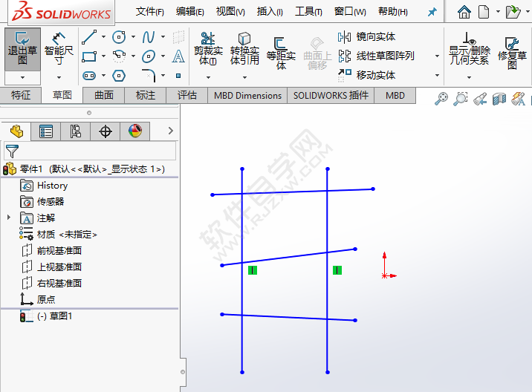Click the Zoom to Area icon
The width and height of the screenshot is (532, 392).
(461, 99)
